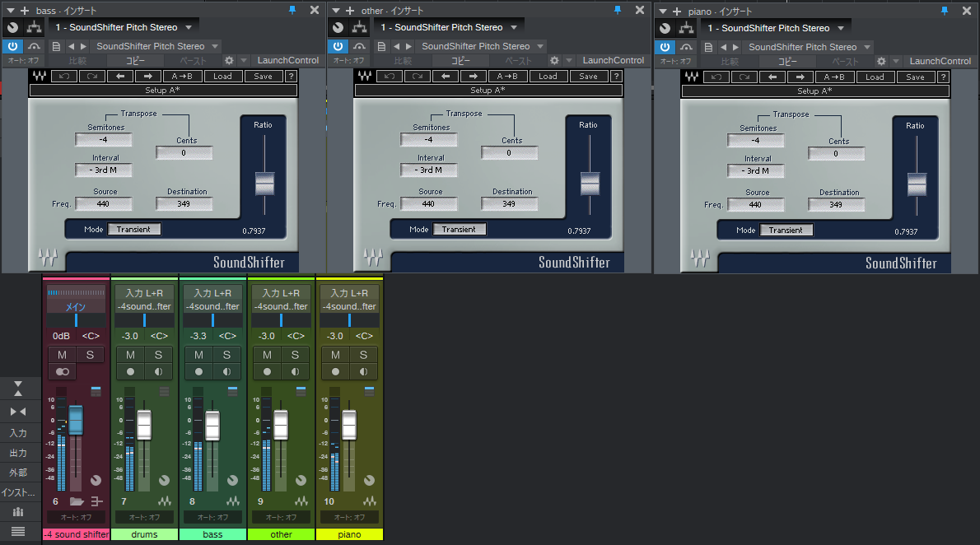Image resolution: width=980 pixels, height=545 pixels.
Task: Click the plus icon in the piano insert header
Action: pos(677,12)
